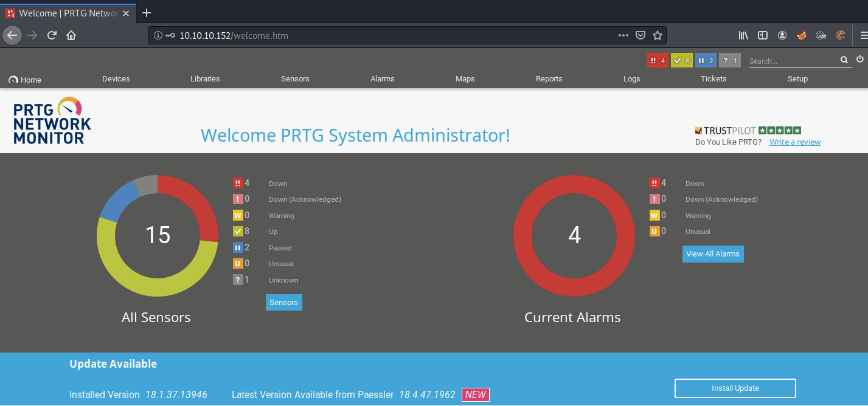The height and width of the screenshot is (406, 868).
Task: Click Up check icon in All Sensors legend
Action: (x=238, y=231)
